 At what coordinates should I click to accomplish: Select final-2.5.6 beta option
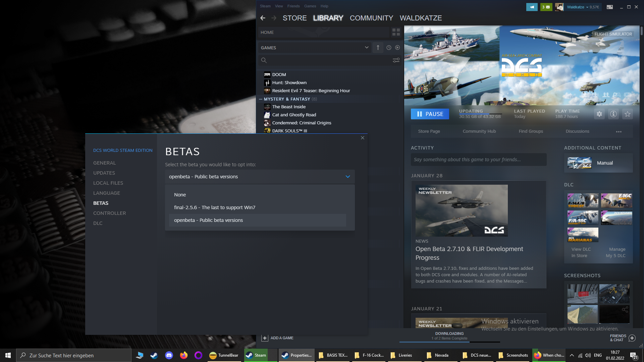(x=258, y=207)
